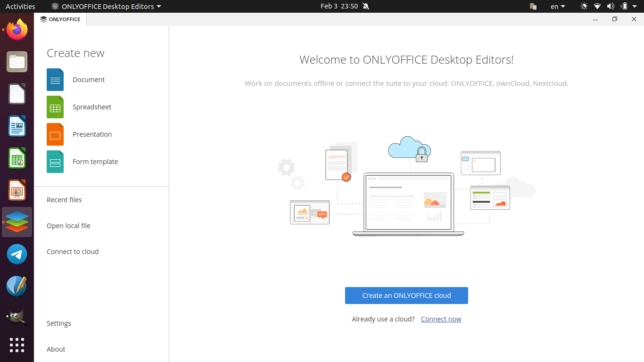Screen dimensions: 644x362
Task: Click the green Spreadsheet icon
Action: [x=55, y=107]
